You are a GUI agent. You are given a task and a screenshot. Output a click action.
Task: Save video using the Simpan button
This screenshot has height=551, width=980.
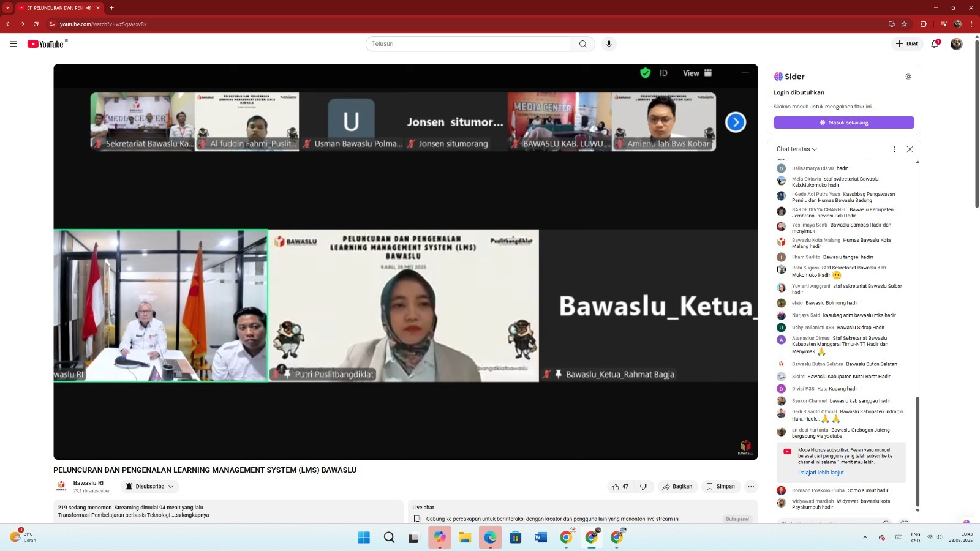tap(720, 486)
